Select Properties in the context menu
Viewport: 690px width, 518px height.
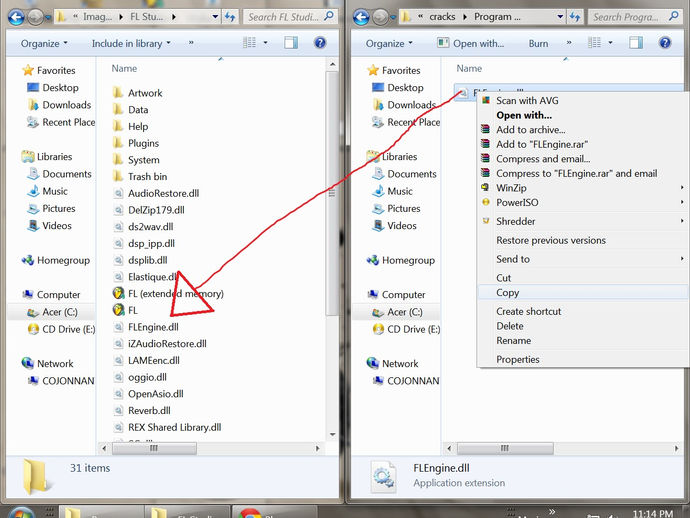[518, 360]
